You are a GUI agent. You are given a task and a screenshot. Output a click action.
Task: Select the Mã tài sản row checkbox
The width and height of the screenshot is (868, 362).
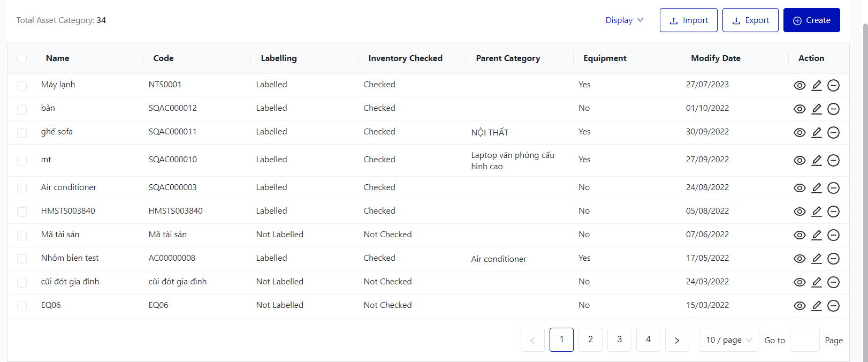[x=22, y=235]
